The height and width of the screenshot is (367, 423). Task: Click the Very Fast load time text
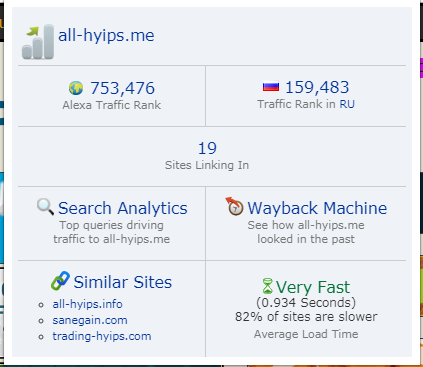click(313, 287)
